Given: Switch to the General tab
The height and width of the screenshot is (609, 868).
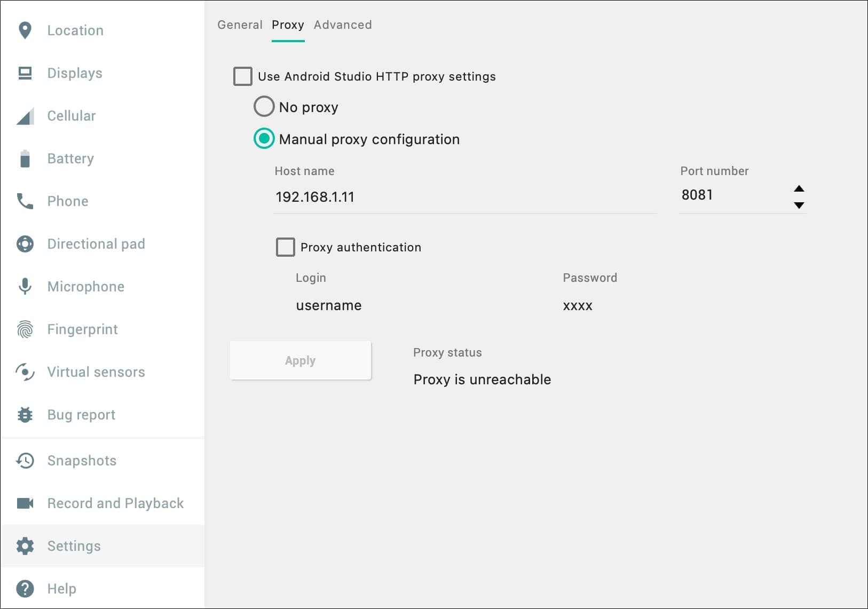Looking at the screenshot, I should click(x=240, y=25).
